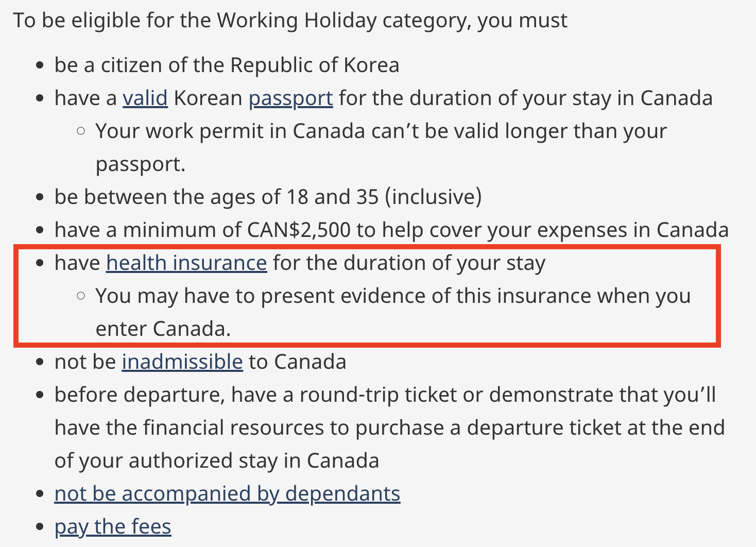
Task: Click the word "(inclusive)"
Action: point(433,197)
